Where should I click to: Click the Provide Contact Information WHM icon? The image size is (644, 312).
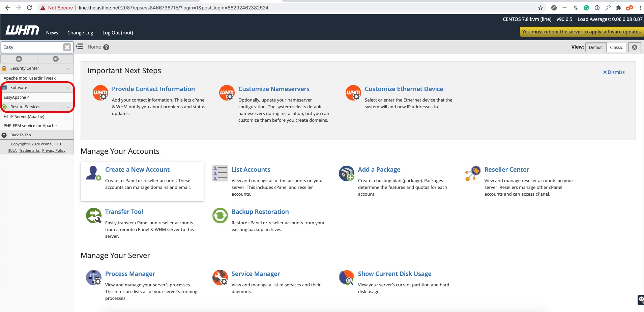100,93
